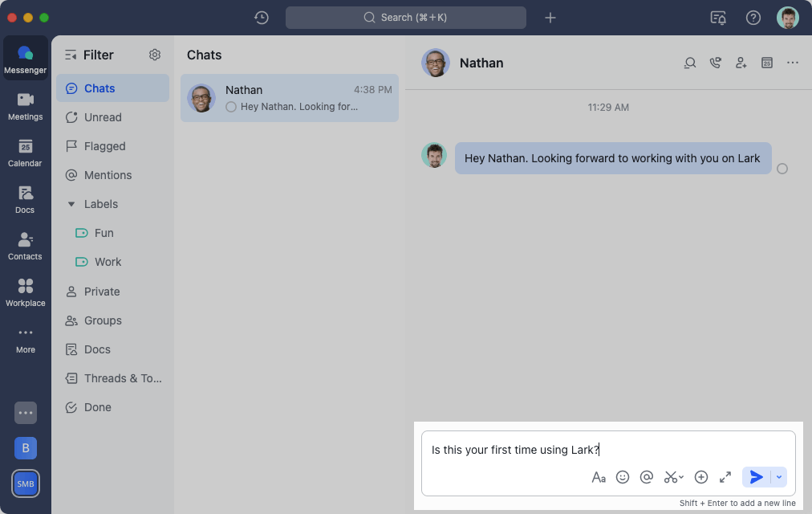Mark the latest message as done using its circle
This screenshot has height=514, width=812.
click(782, 169)
